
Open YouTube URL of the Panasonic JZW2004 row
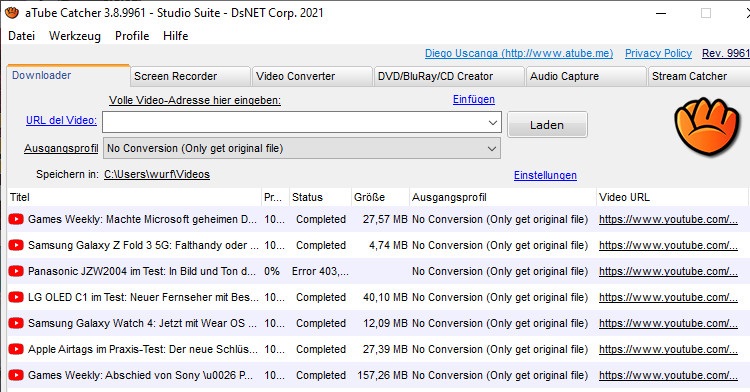click(668, 271)
